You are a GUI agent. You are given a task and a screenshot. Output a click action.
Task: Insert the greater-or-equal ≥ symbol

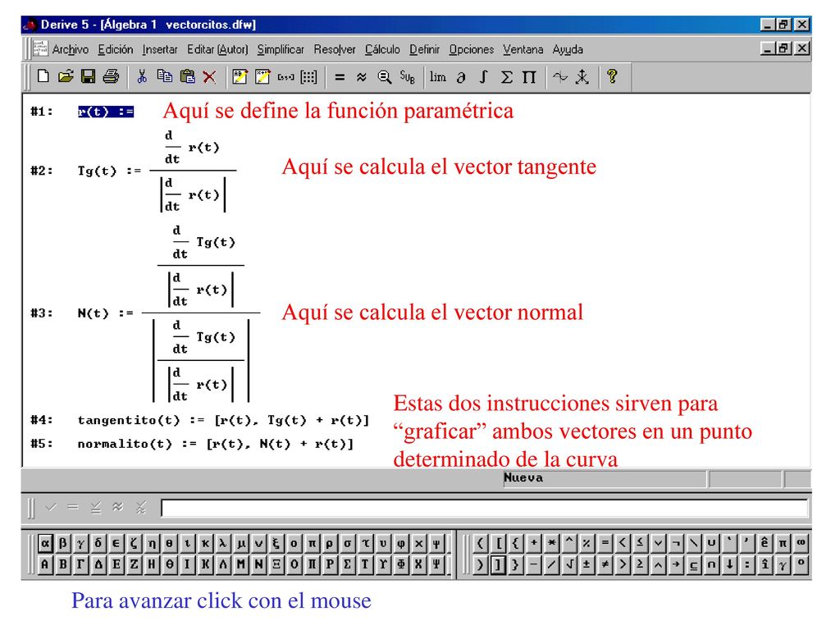[x=640, y=564]
